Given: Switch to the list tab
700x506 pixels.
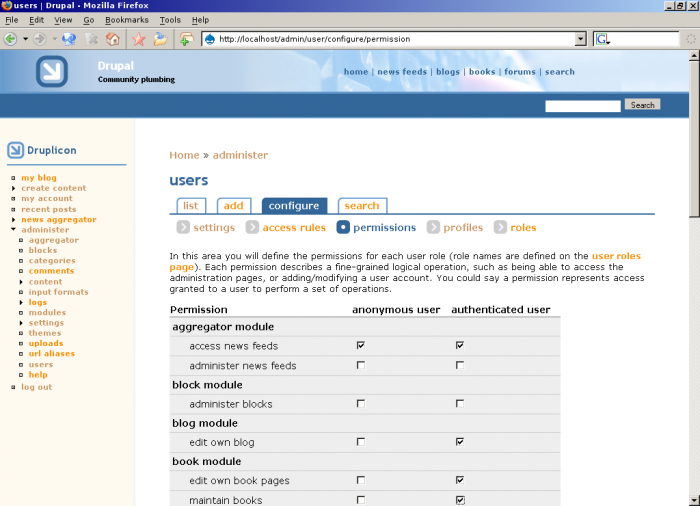Looking at the screenshot, I should 191,206.
